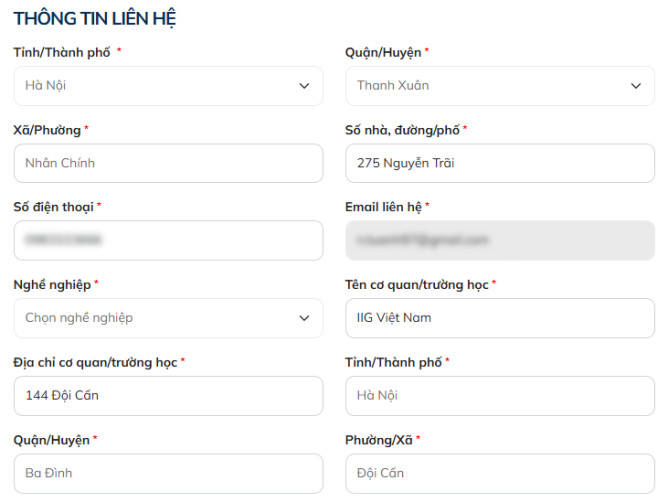Click the Số điện thoại label
668x502 pixels.
(x=54, y=207)
